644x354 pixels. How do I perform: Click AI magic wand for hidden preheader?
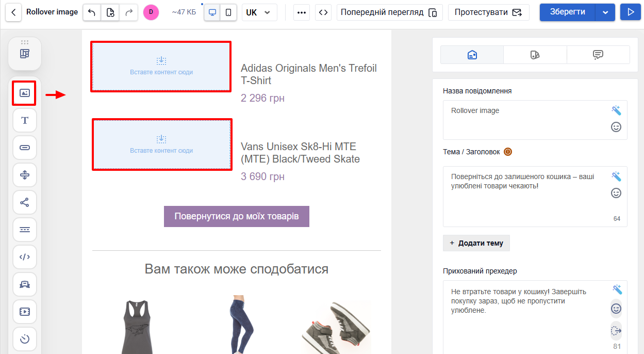pyautogui.click(x=616, y=289)
